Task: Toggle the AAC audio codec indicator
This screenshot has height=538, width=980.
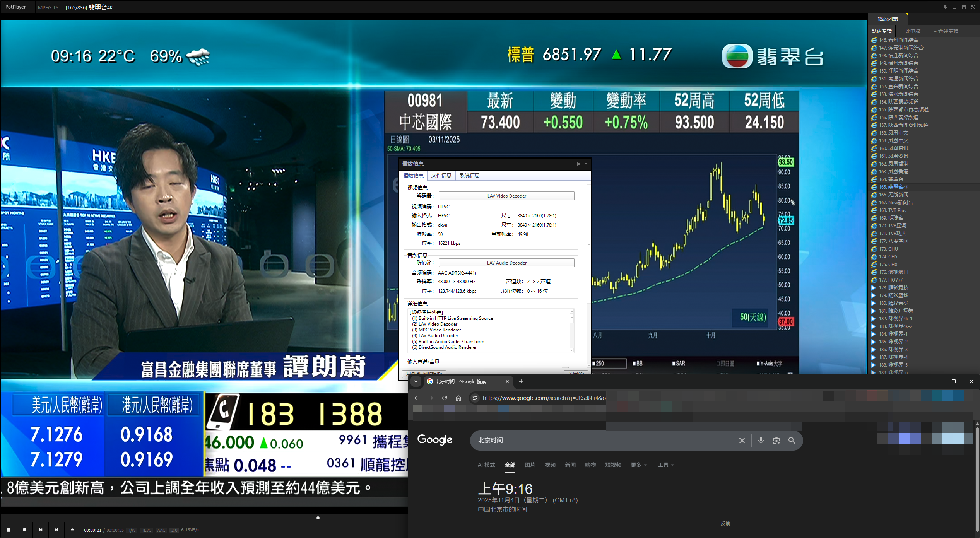Action: (x=161, y=530)
